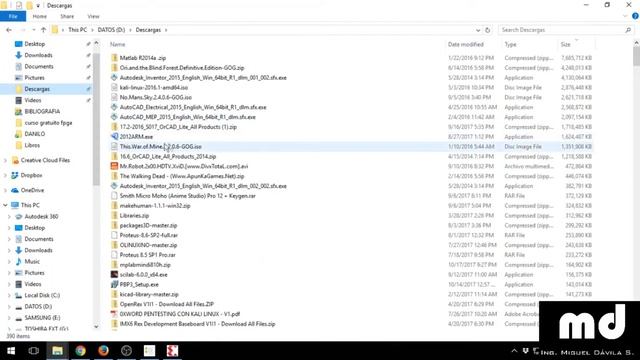Select the Proteus 8.5 SP1 Pro.rar icon
The image size is (640, 360).
(x=114, y=255)
